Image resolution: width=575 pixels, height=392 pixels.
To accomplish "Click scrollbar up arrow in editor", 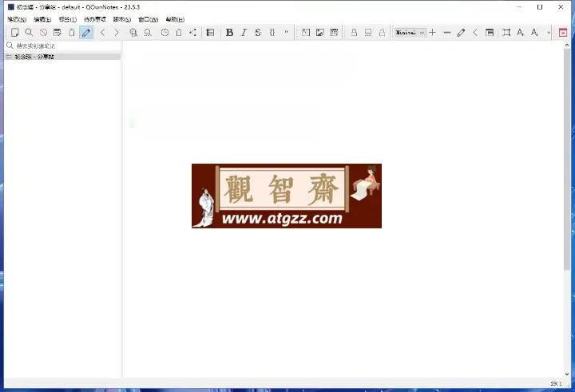I will 567,45.
